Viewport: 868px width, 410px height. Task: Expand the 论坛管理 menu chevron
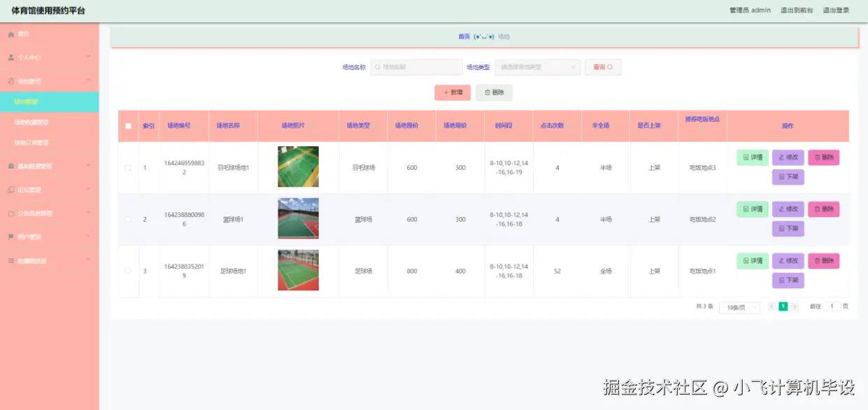point(88,190)
